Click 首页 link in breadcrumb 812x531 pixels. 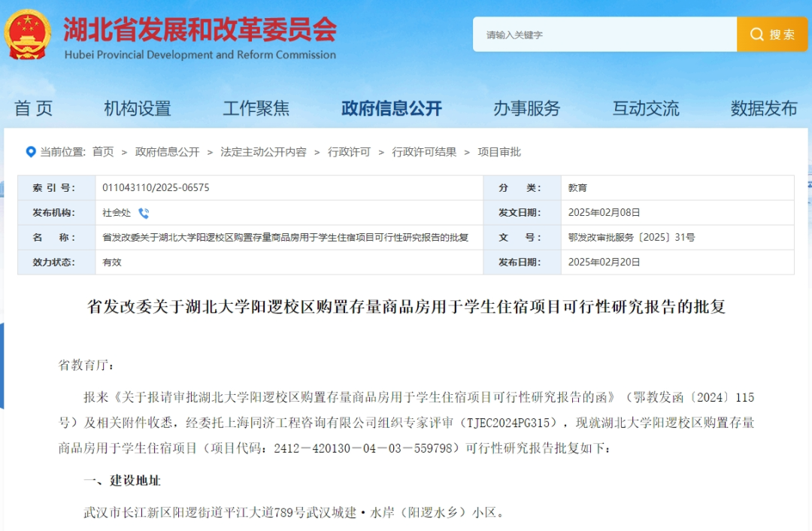(x=103, y=152)
